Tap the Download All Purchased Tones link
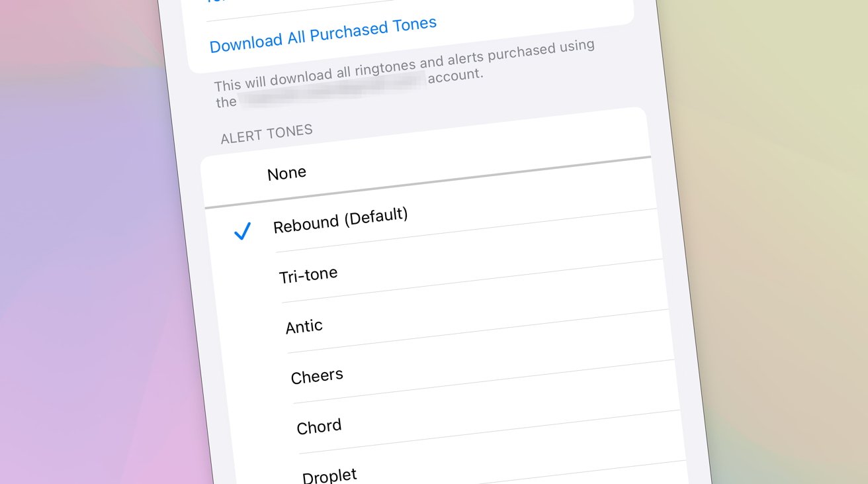Viewport: 868px width, 484px height. coord(323,34)
